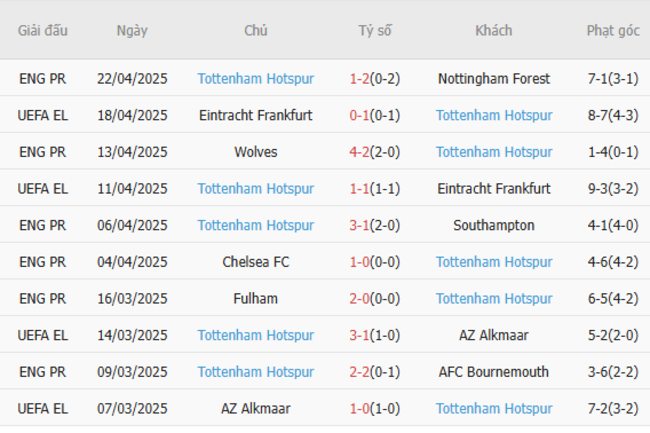
Task: Click the Tottenham Hotspur link in the 22/04/2025 row
Action: tap(255, 79)
